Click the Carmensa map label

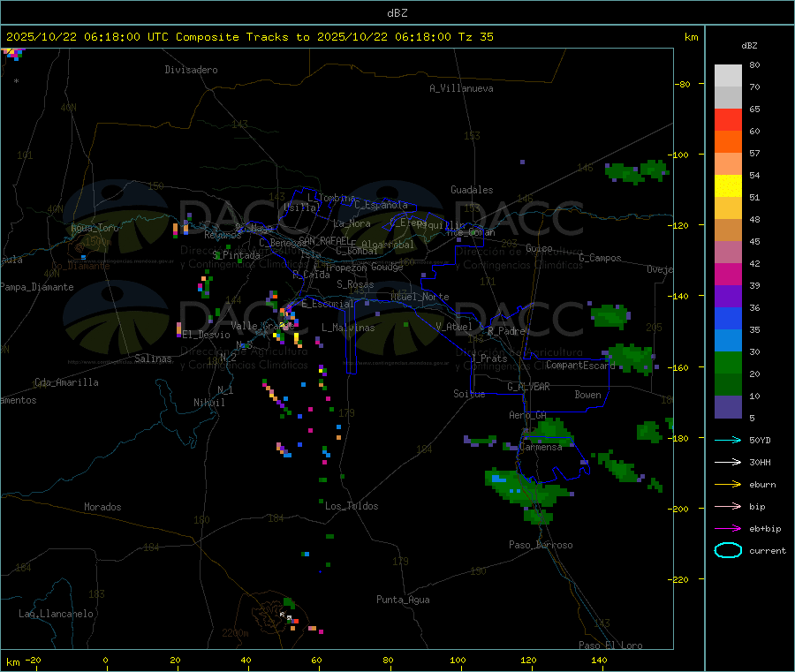pyautogui.click(x=541, y=447)
